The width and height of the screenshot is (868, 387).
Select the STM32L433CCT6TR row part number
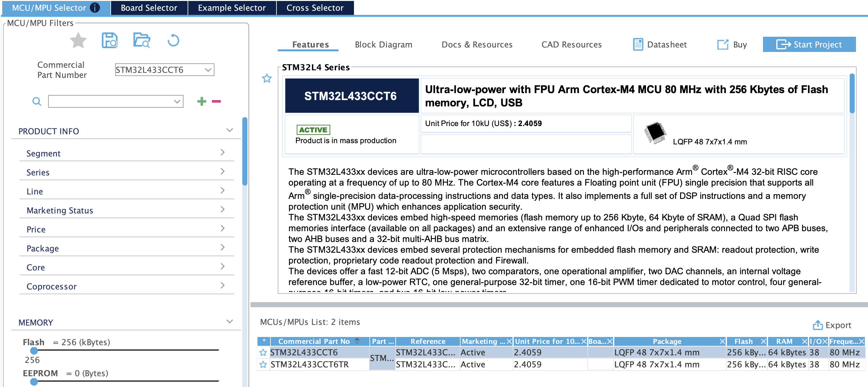click(309, 365)
